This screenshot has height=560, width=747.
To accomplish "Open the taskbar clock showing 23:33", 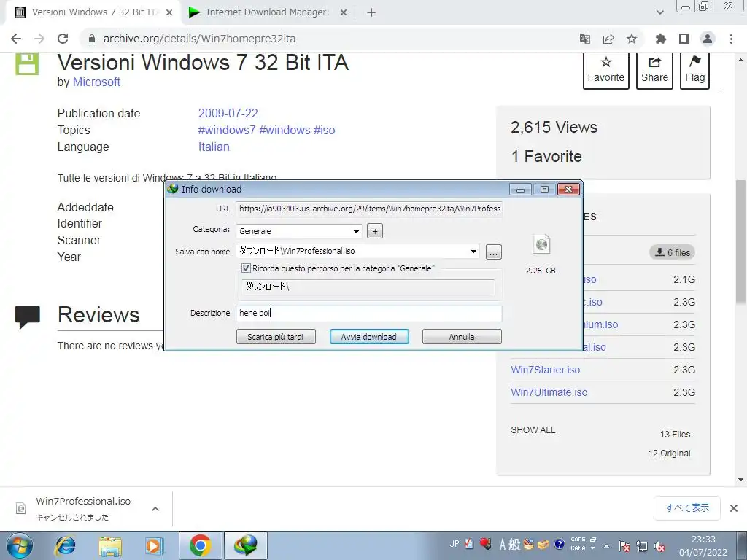I will click(x=703, y=545).
